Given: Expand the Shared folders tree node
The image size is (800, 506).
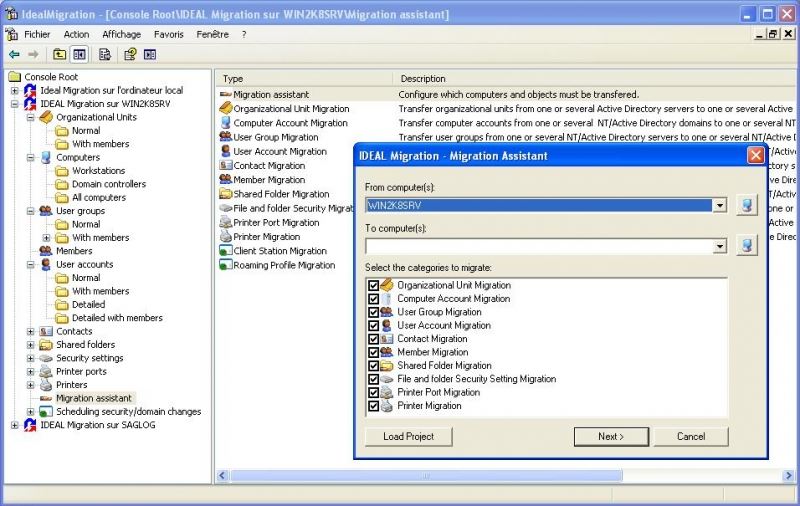Looking at the screenshot, I should pos(31,345).
